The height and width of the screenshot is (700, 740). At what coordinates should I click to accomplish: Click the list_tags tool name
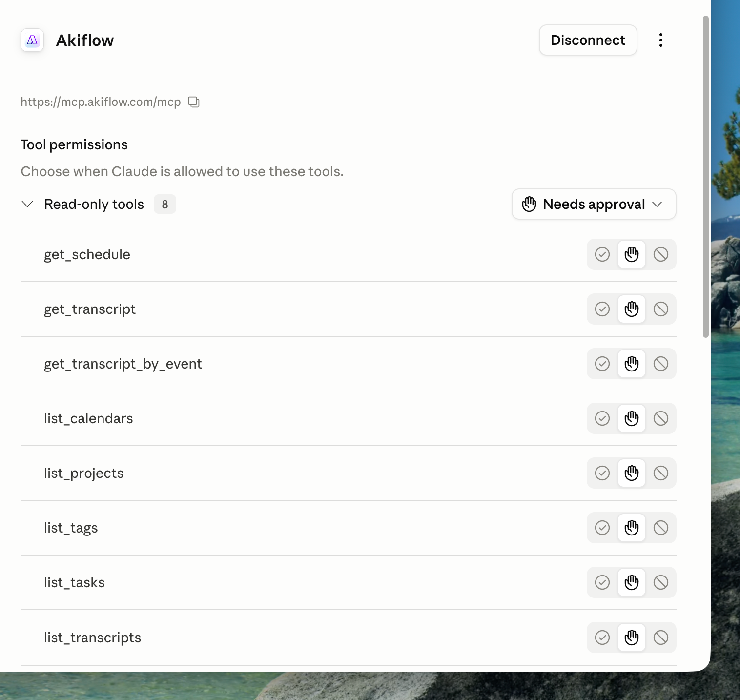[x=71, y=528]
